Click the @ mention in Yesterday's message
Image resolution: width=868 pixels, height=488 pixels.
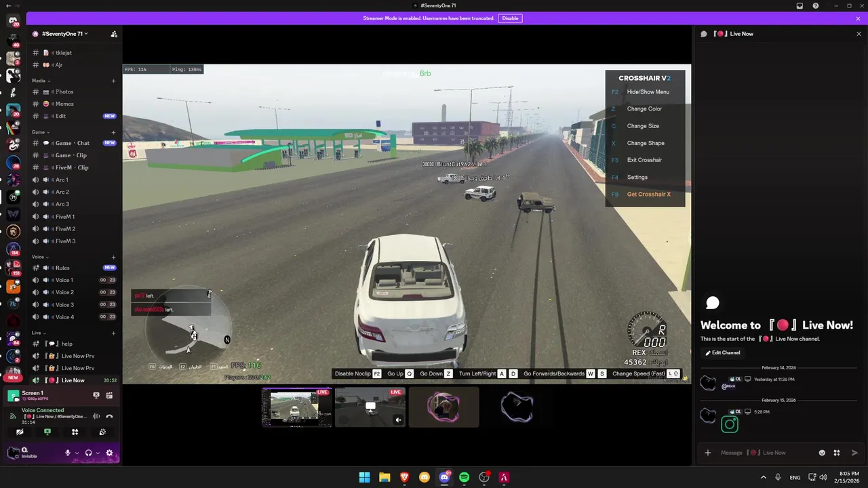point(728,386)
